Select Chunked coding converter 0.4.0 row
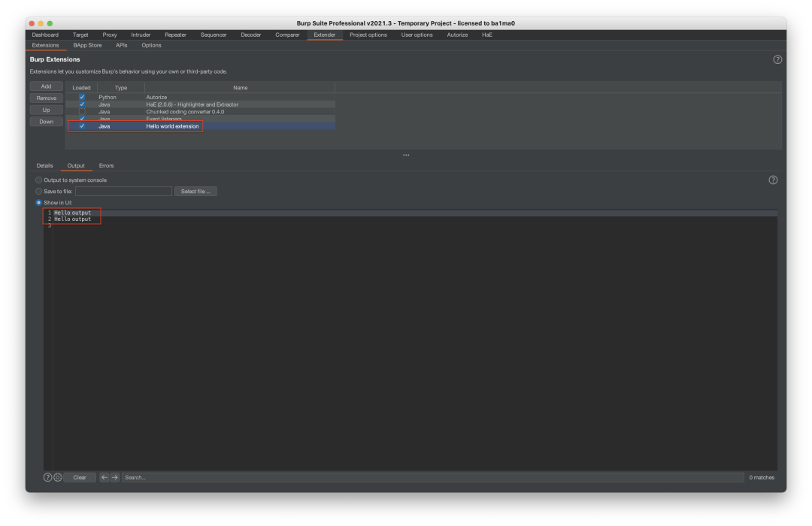Screen dimensions: 812x526 pyautogui.click(x=201, y=111)
